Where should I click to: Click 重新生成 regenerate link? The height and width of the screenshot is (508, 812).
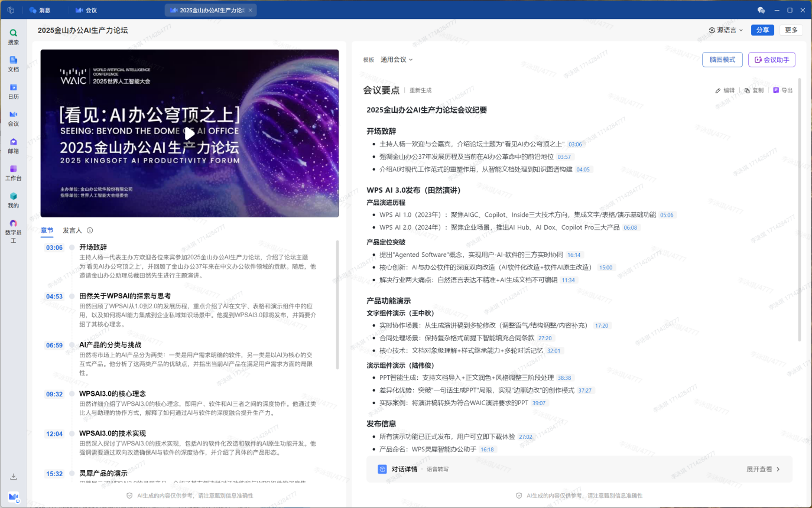point(421,90)
